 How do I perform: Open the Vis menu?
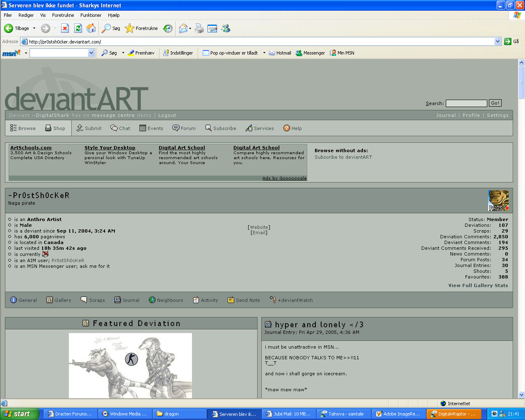tap(43, 15)
